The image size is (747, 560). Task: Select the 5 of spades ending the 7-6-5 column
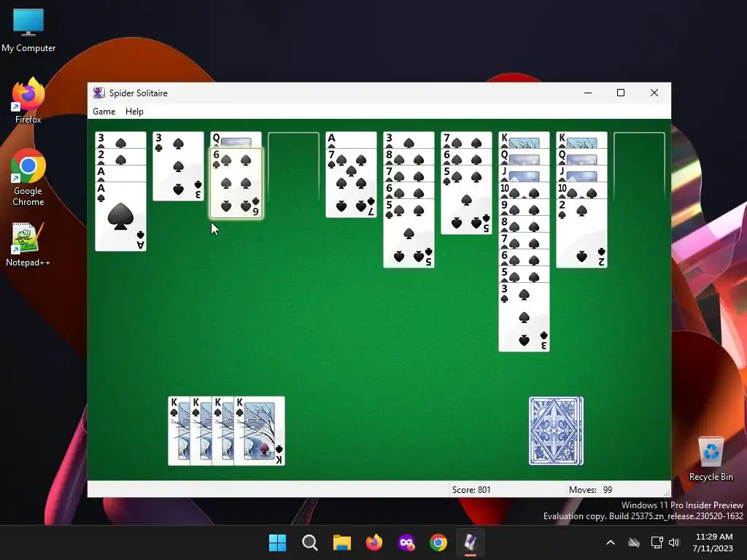coord(466,200)
